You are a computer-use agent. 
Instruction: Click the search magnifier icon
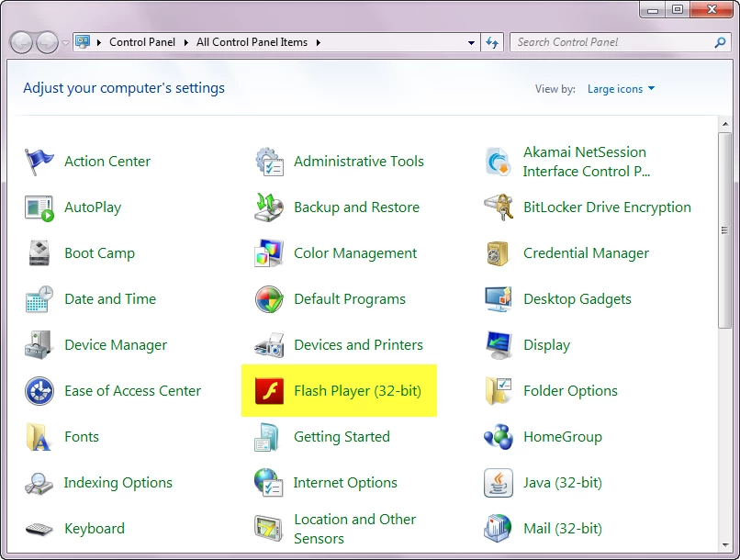click(x=720, y=42)
